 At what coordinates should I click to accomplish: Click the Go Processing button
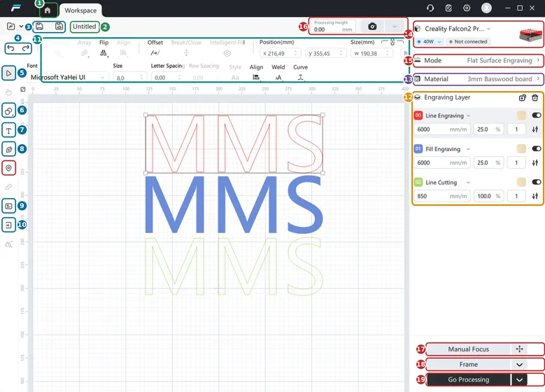click(469, 380)
